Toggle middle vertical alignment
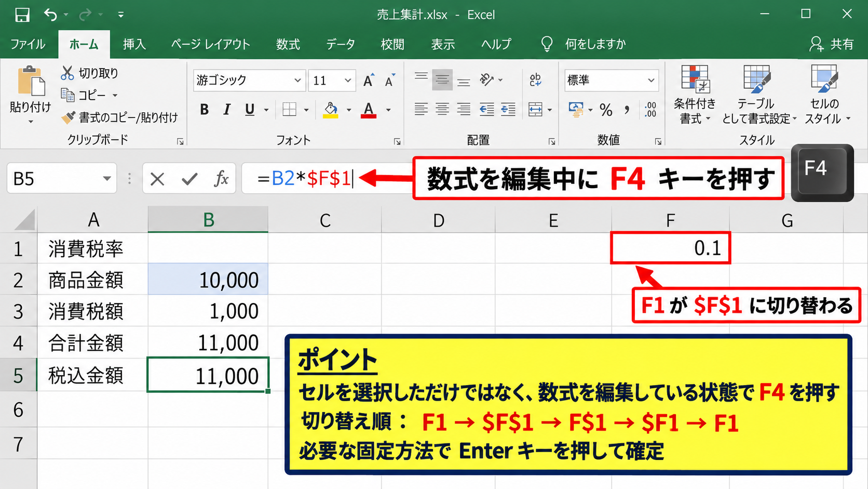 pyautogui.click(x=442, y=80)
